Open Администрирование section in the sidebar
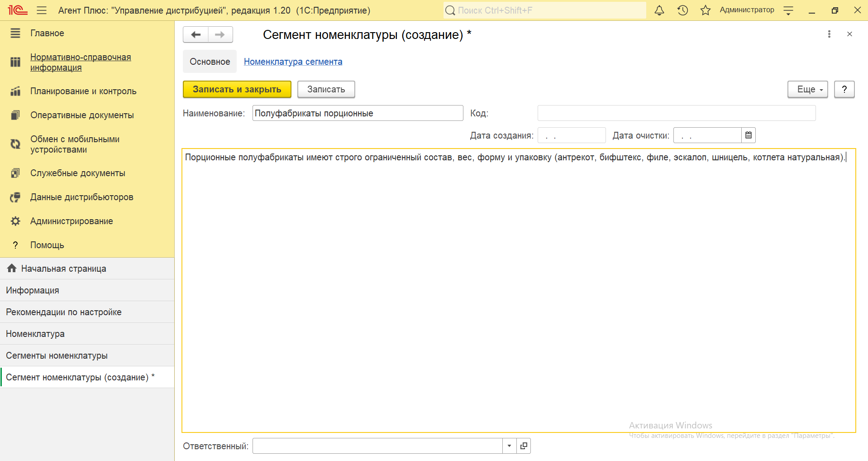This screenshot has height=461, width=868. click(x=72, y=221)
